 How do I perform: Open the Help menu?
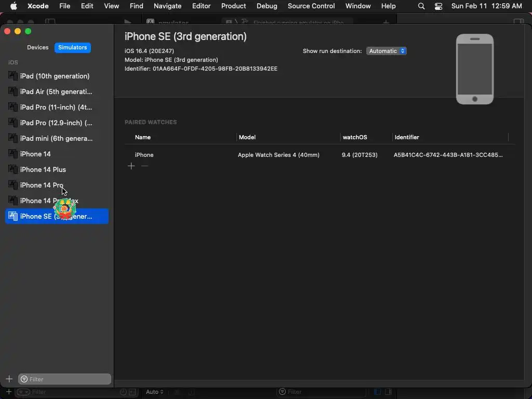pyautogui.click(x=389, y=6)
